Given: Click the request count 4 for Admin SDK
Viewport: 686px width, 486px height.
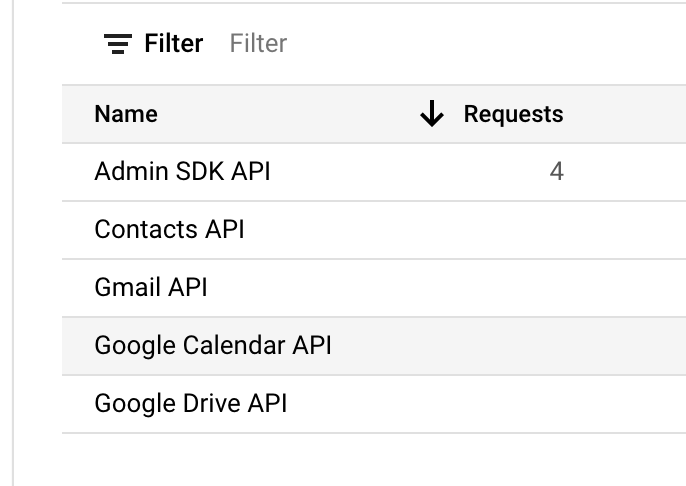Looking at the screenshot, I should tap(556, 171).
